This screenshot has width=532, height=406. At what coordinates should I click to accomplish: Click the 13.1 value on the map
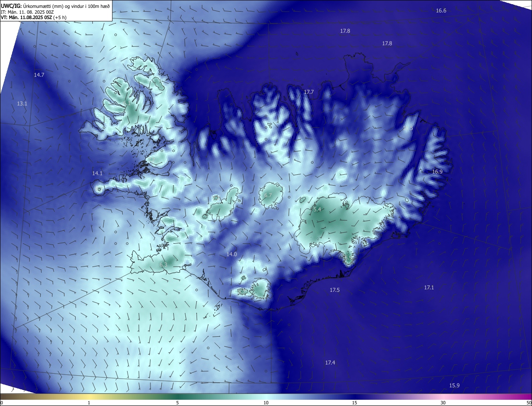[x=22, y=104]
